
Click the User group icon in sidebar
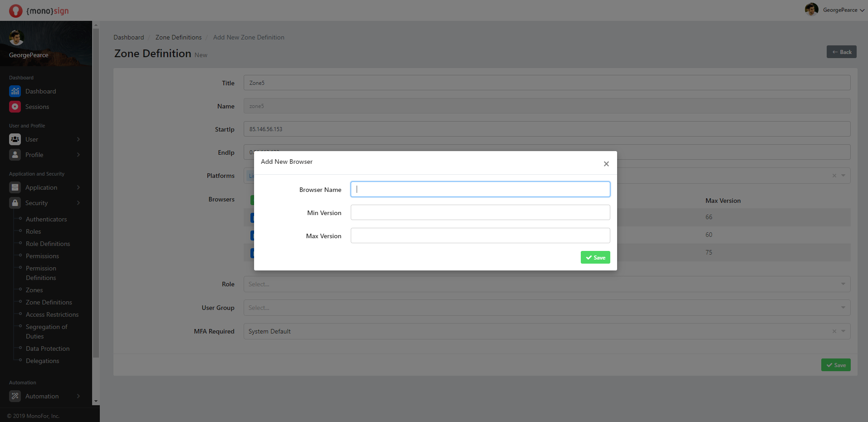15,139
